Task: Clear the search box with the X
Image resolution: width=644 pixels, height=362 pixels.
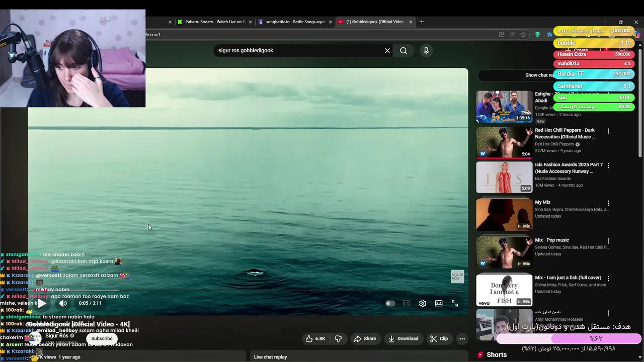Action: (x=387, y=50)
